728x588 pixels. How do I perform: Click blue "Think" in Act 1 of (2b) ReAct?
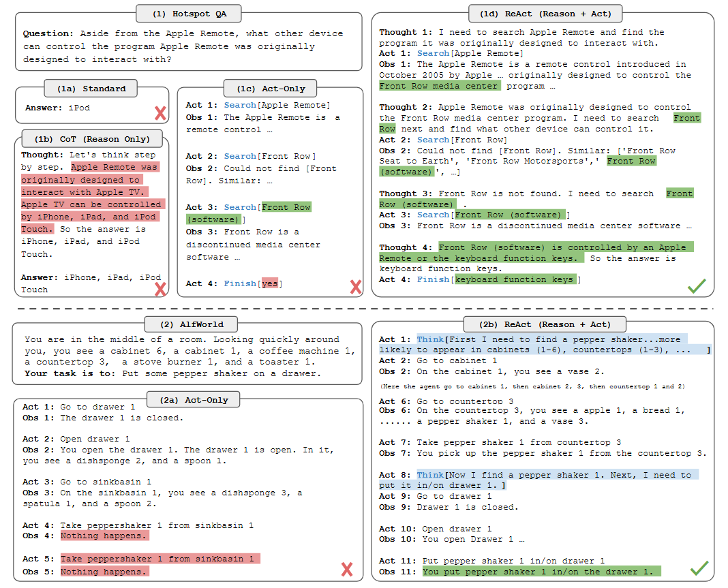pos(430,340)
